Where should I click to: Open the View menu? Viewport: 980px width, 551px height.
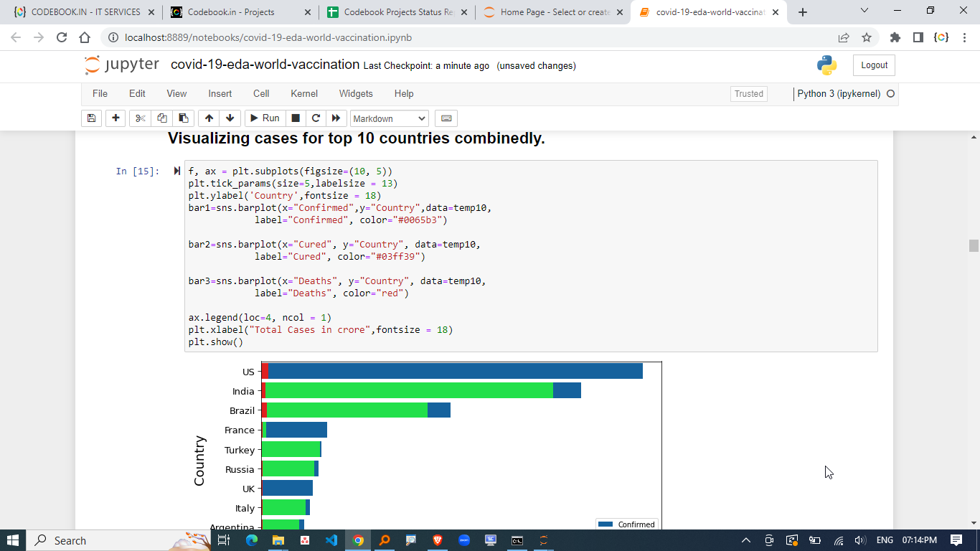(x=176, y=94)
